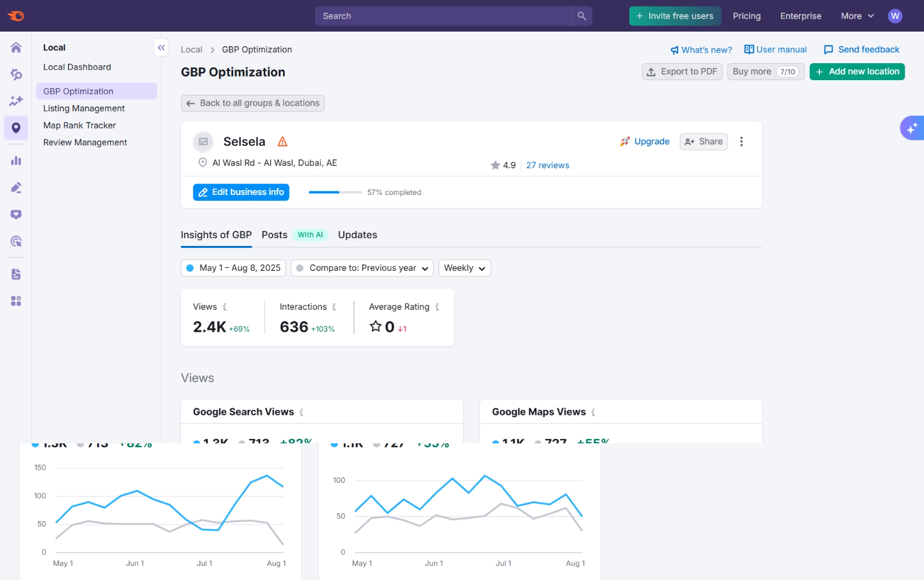Click the Buy more 7/10 button

(x=766, y=72)
